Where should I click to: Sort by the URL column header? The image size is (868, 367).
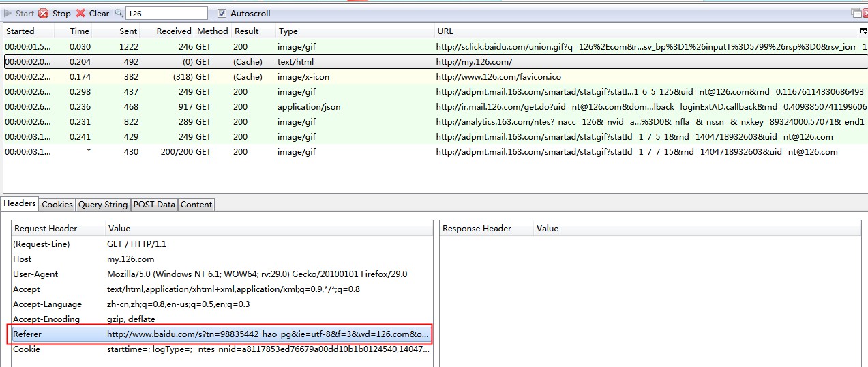click(x=445, y=31)
